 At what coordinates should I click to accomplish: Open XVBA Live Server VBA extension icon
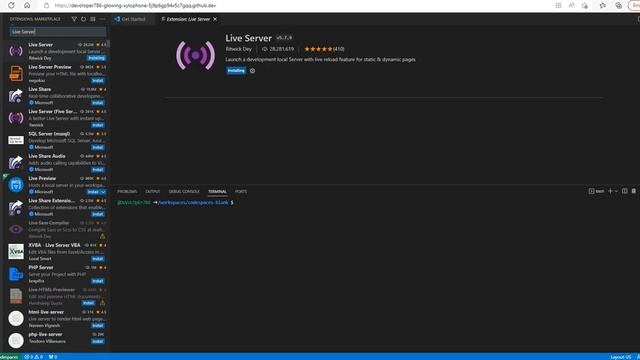click(x=16, y=251)
